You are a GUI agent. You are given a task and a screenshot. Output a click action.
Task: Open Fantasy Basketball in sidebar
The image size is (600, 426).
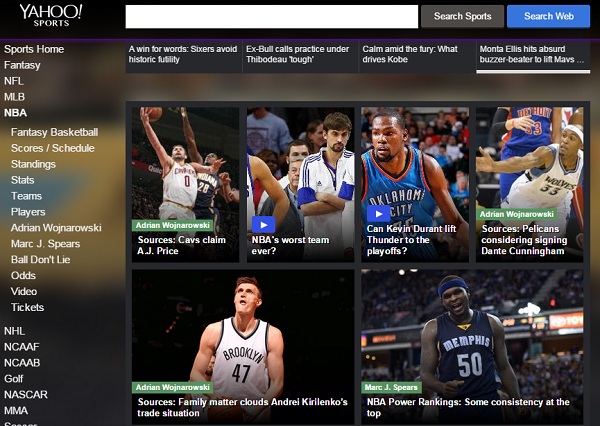coord(54,132)
